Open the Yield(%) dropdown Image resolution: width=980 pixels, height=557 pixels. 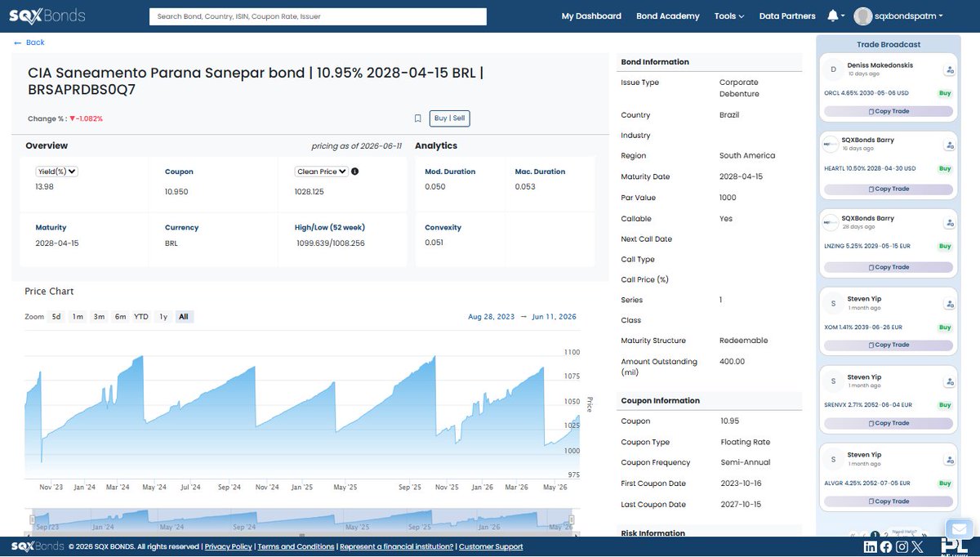[57, 172]
